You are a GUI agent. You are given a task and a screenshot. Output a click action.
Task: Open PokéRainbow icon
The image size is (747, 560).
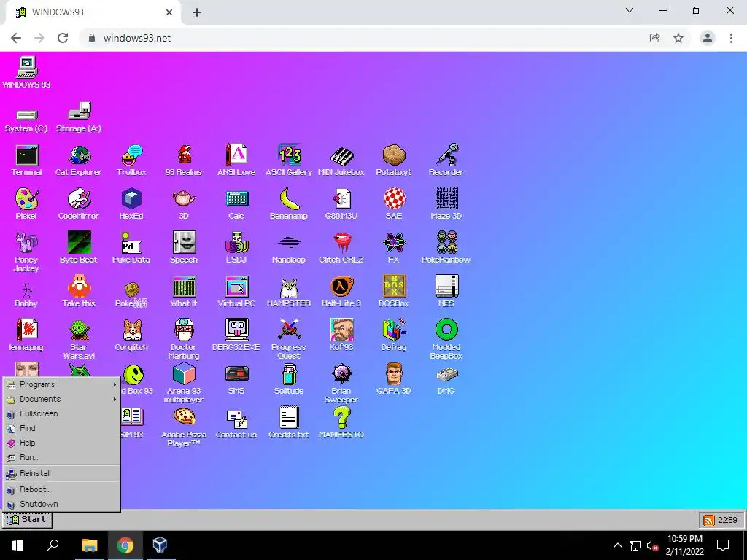pos(446,248)
